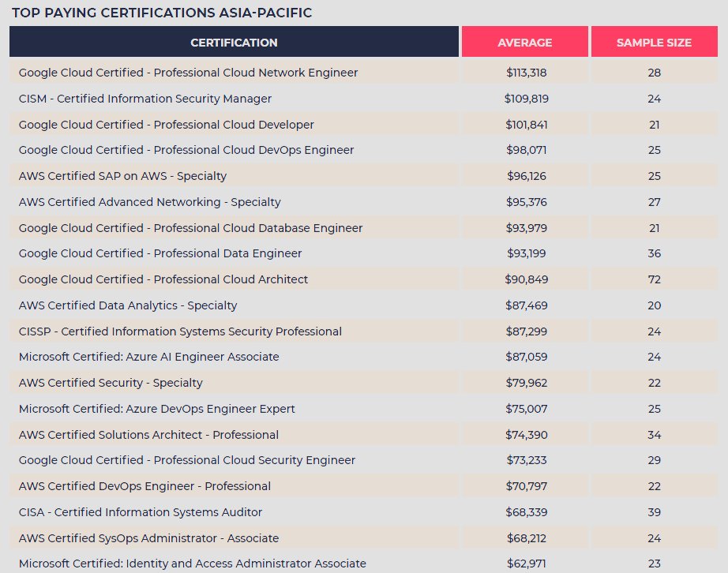This screenshot has width=728, height=573.
Task: Select 'Google Cloud Certified - Professional Cloud Architect'
Action: click(163, 279)
